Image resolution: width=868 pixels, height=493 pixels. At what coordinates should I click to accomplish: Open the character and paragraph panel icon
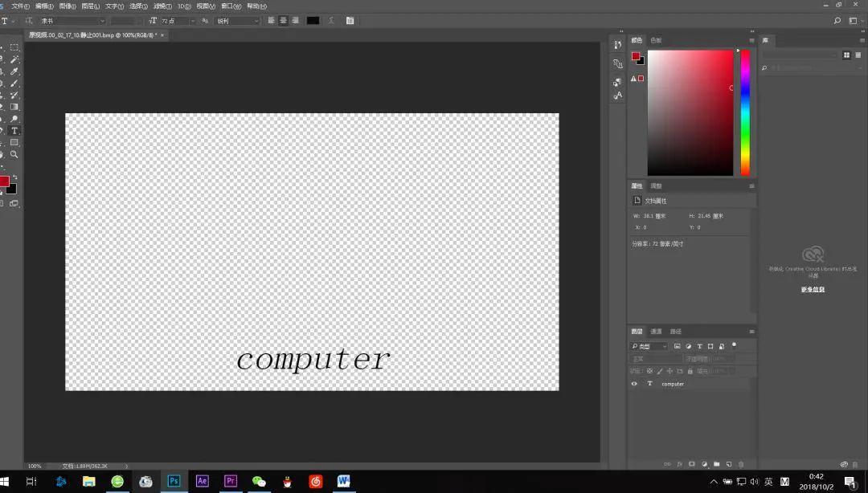(350, 21)
